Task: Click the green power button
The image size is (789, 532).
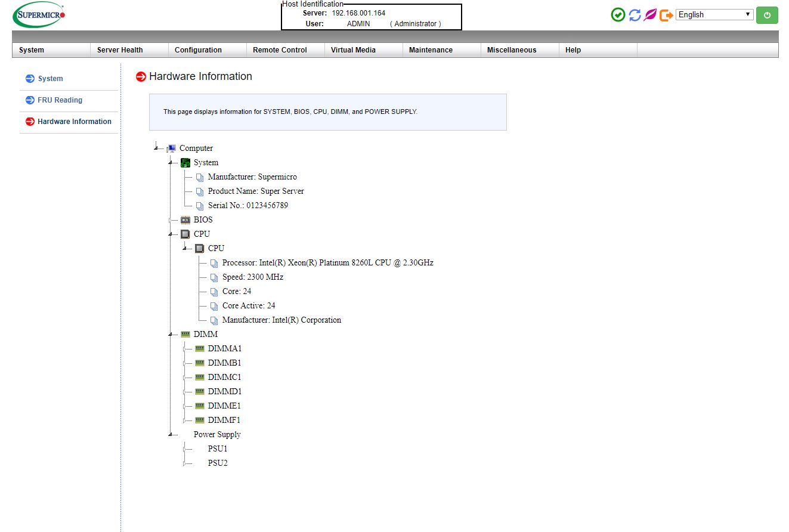Action: point(767,15)
